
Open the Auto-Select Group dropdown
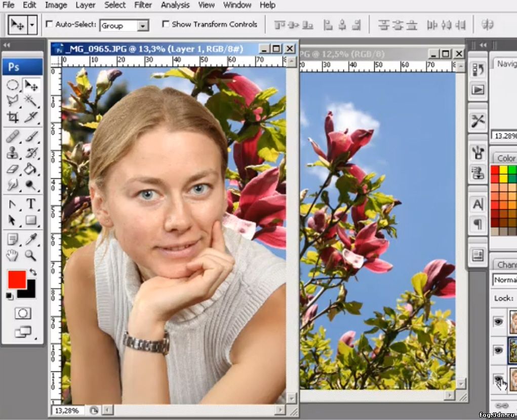point(124,25)
